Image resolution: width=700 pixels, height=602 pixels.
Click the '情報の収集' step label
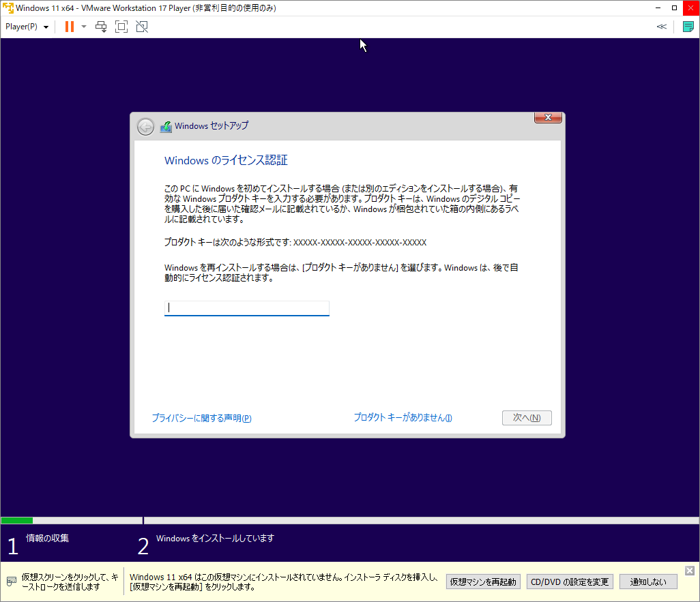47,538
